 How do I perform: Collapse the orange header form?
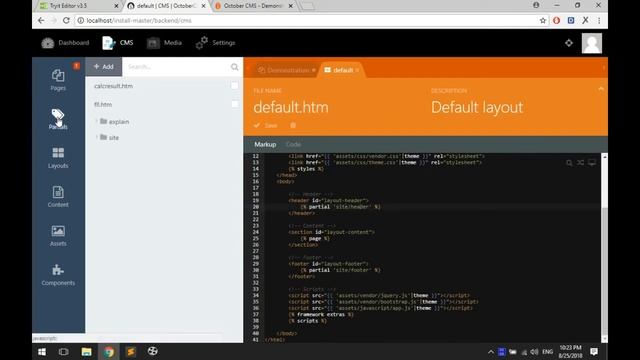[x=601, y=89]
